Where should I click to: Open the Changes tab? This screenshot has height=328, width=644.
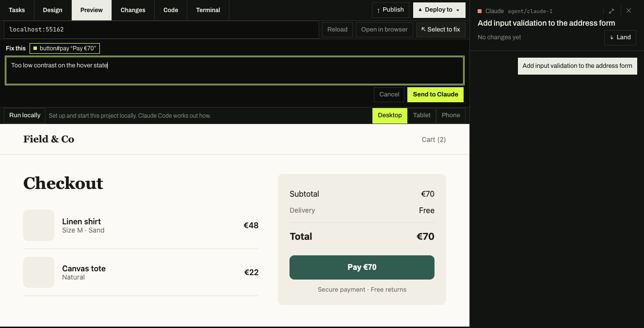(x=133, y=10)
